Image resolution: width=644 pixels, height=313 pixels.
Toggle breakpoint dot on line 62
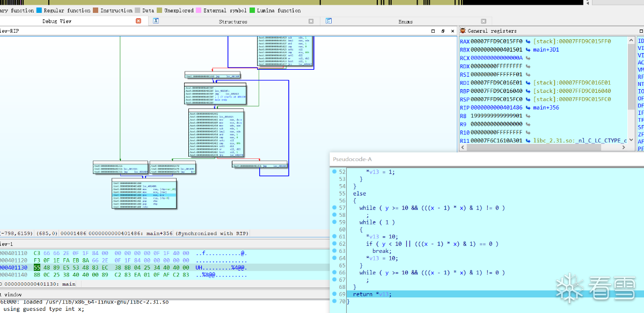coord(334,244)
